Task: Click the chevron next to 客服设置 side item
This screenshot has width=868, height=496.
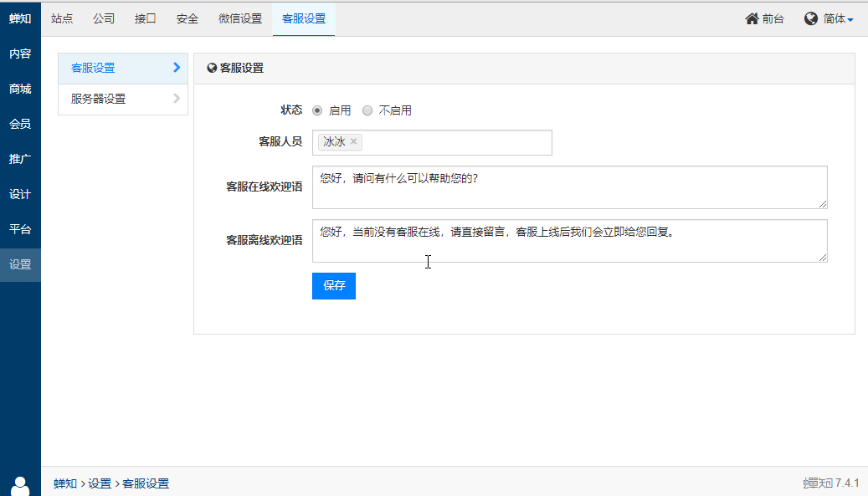Action: (x=177, y=68)
